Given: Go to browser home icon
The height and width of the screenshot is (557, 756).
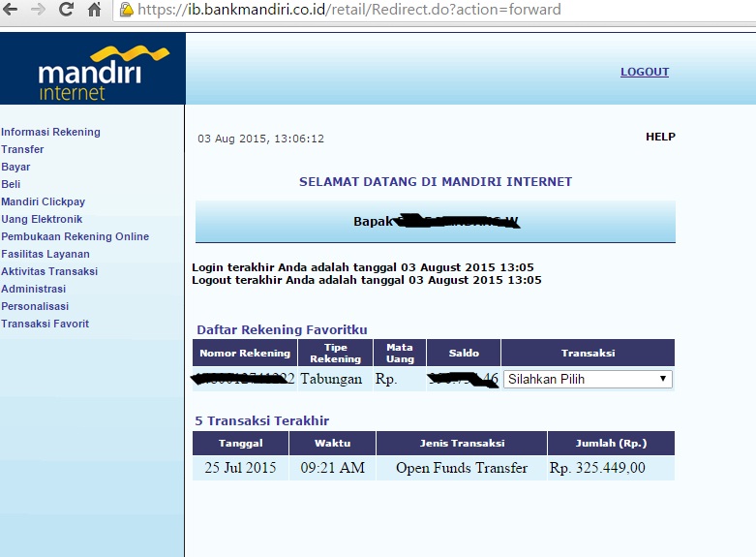Looking at the screenshot, I should pos(95,9).
